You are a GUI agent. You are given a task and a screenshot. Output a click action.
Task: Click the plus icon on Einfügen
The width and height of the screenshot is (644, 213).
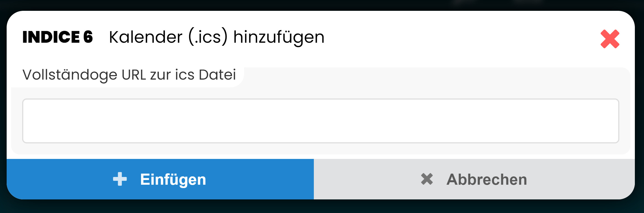[120, 179]
